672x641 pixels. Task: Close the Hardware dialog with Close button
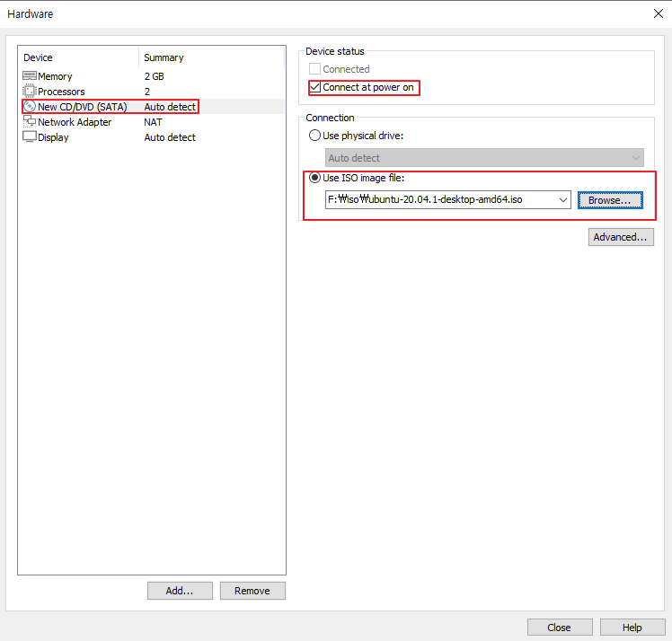click(560, 628)
